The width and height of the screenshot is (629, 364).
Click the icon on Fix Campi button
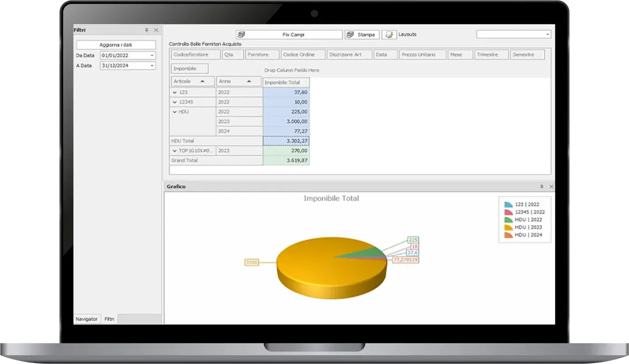(x=242, y=35)
